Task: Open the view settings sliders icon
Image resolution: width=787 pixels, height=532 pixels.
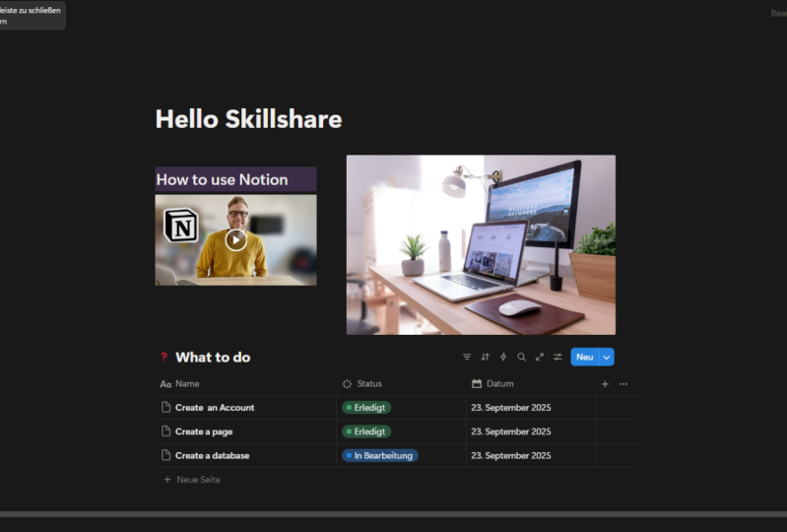Action: (x=557, y=357)
